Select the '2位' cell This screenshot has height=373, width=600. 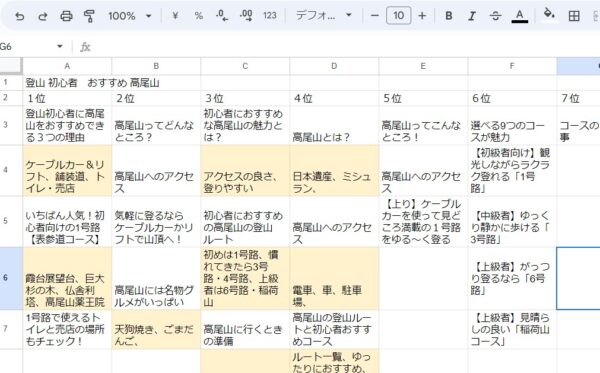pyautogui.click(x=156, y=98)
